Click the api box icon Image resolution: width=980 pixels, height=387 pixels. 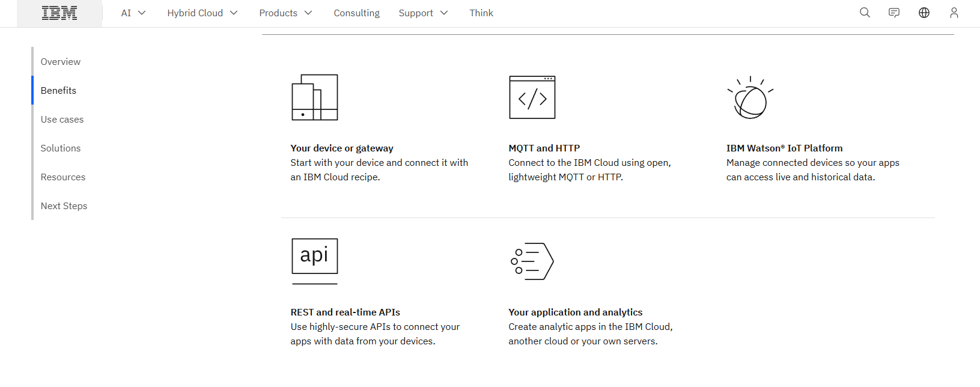pyautogui.click(x=315, y=261)
